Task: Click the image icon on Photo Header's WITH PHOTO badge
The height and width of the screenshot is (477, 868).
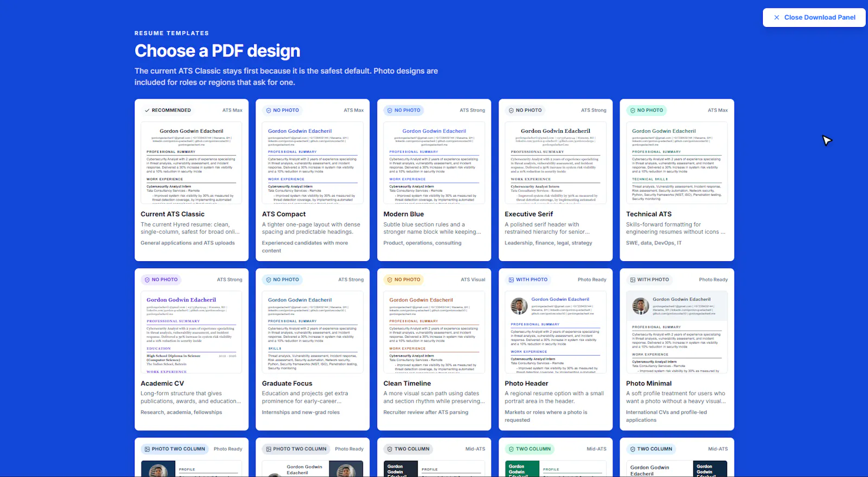Action: 511,280
